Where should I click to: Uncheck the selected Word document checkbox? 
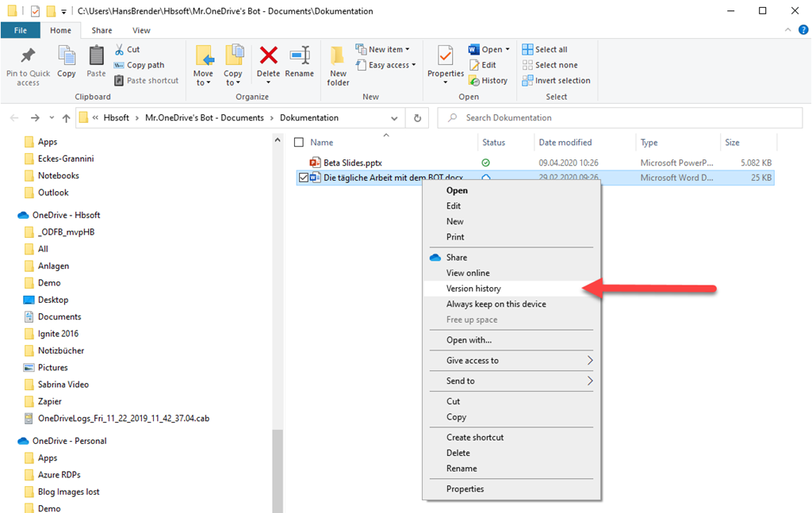(304, 178)
